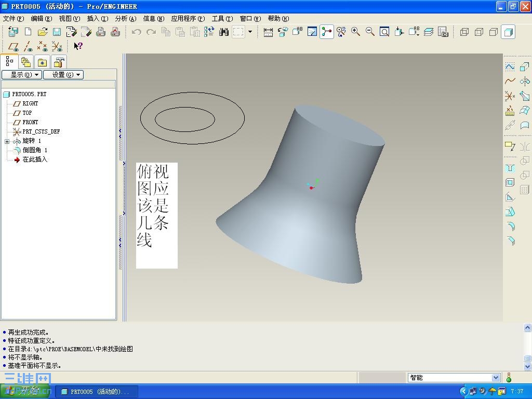The image size is (532, 399).
Task: Open the arrow next to the selection box tool
Action: 250,32
